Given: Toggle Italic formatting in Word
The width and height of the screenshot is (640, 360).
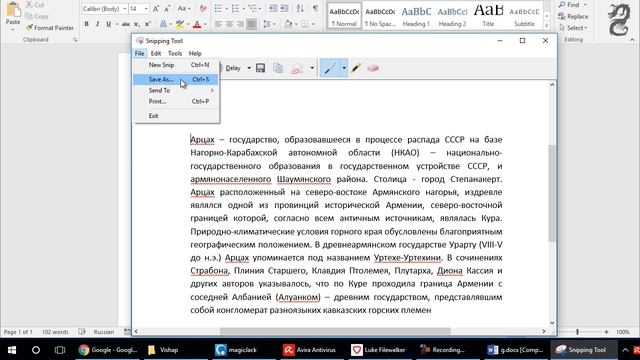Looking at the screenshot, I should pyautogui.click(x=98, y=24).
